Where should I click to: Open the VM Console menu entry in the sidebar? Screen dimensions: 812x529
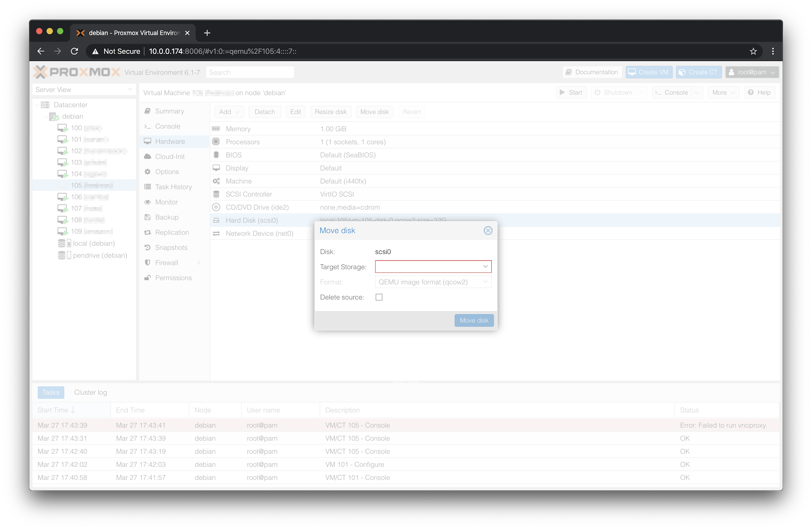[174, 126]
